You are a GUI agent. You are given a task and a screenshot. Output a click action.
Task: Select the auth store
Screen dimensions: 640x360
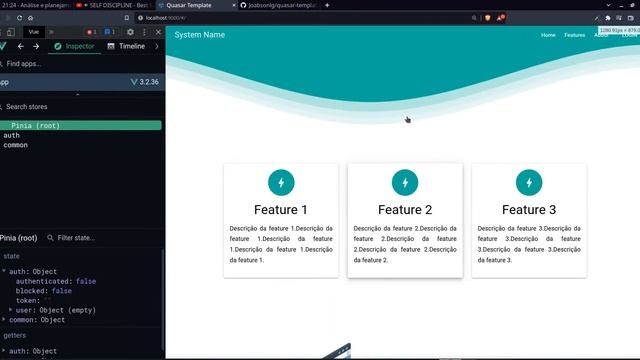point(11,135)
